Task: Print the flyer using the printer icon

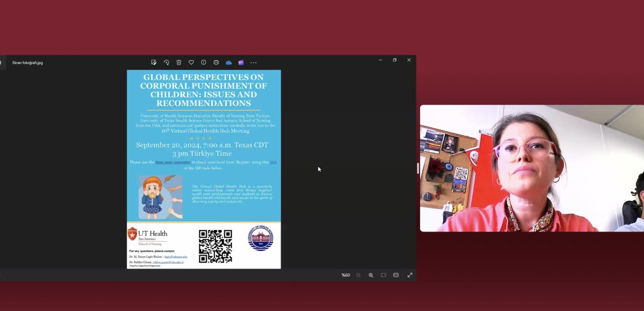Action: point(216,62)
